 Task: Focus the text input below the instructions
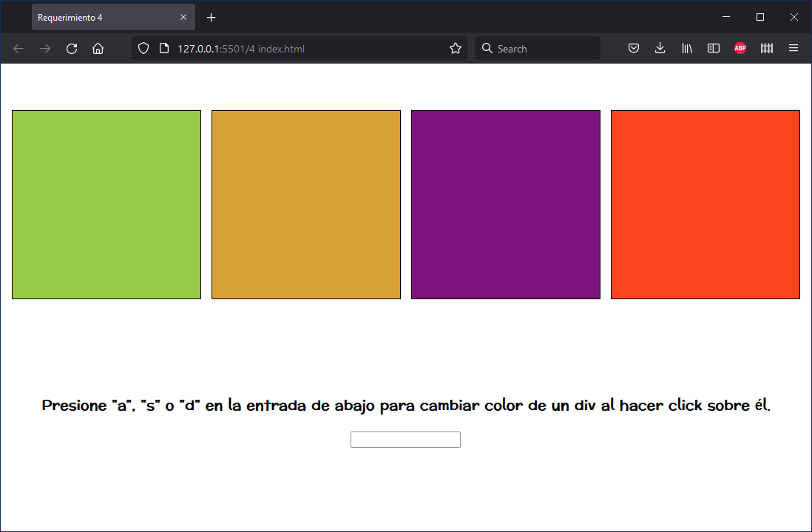405,439
